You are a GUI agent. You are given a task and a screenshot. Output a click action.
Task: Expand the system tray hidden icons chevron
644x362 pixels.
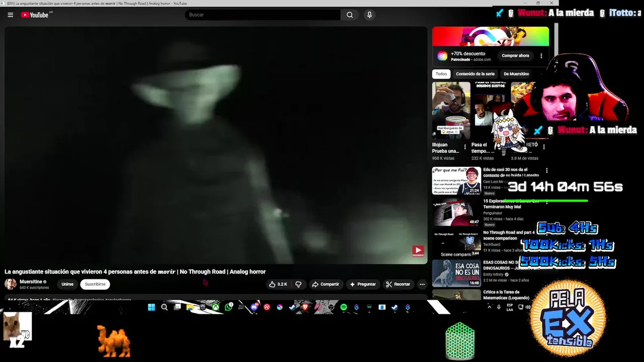pyautogui.click(x=489, y=307)
